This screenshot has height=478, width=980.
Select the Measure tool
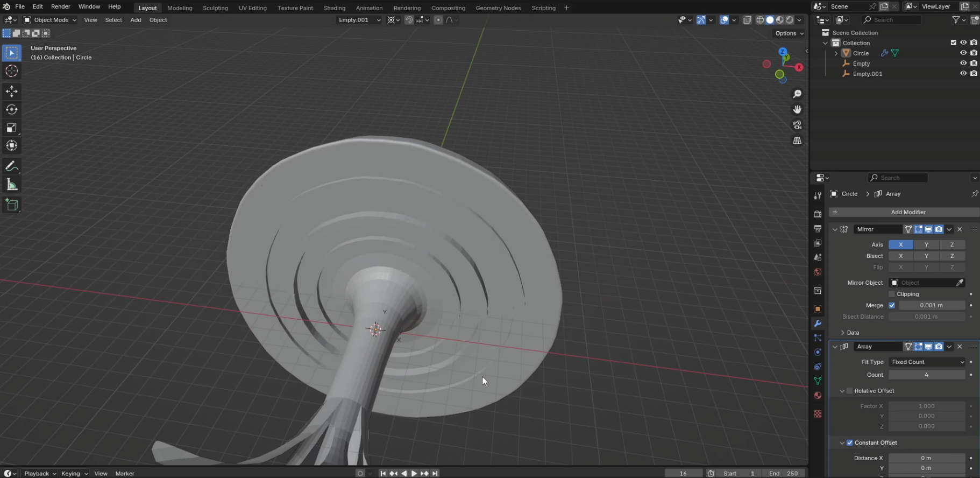[12, 185]
